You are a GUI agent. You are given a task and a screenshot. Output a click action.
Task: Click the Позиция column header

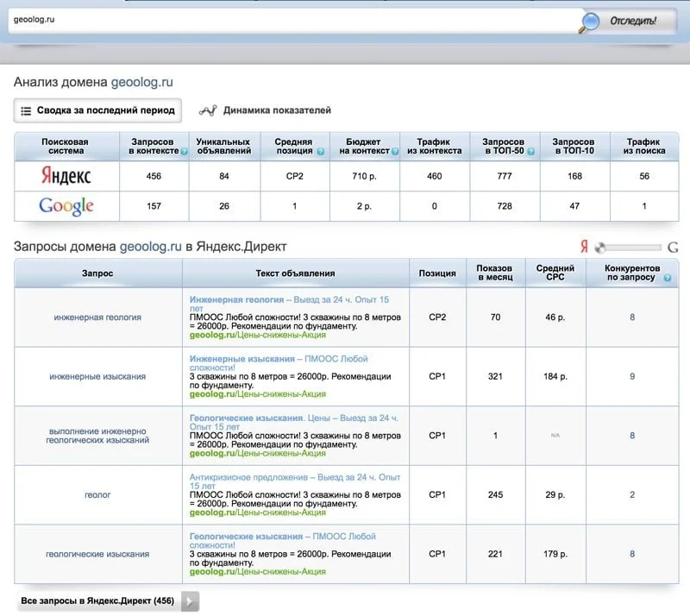pos(437,273)
